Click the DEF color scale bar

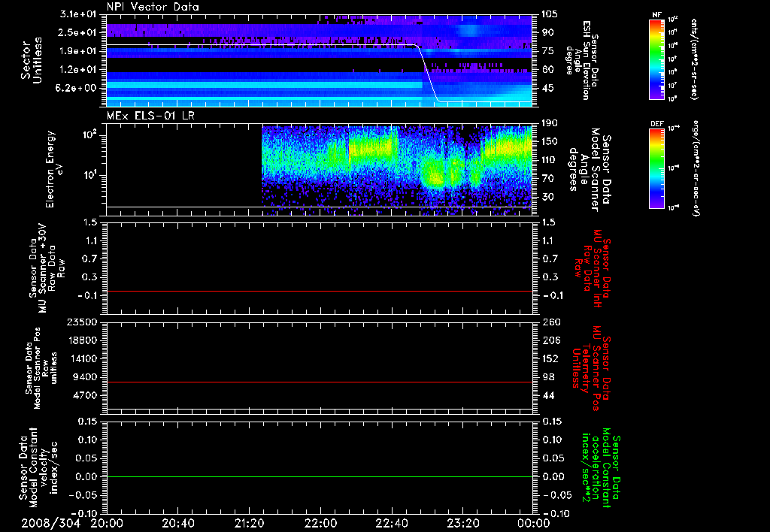click(657, 168)
